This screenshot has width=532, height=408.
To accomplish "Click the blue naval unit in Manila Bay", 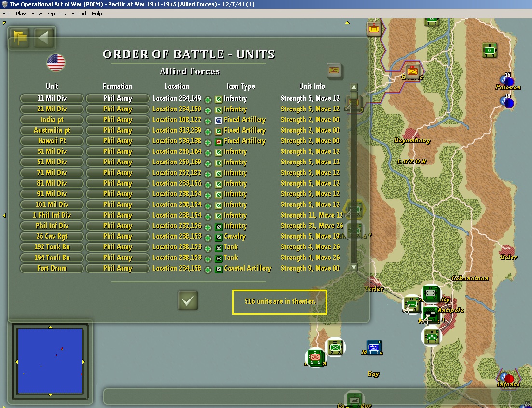I will click(374, 347).
